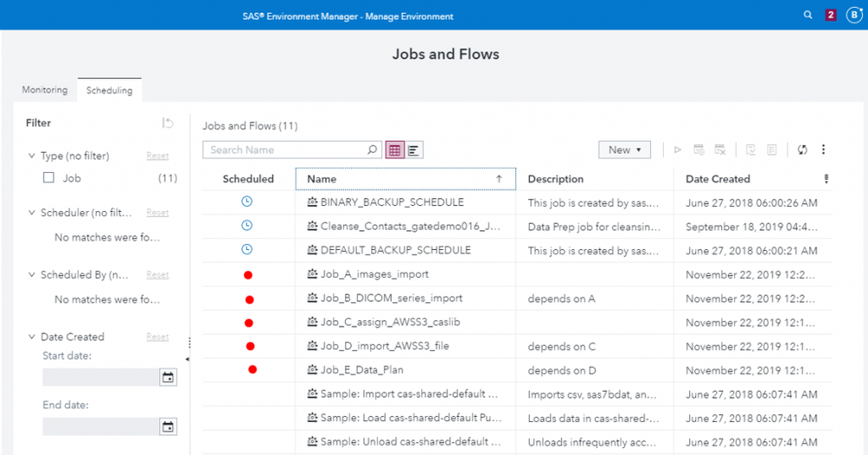868x455 pixels.
Task: Open the notifications badge showing 2
Action: (x=831, y=16)
